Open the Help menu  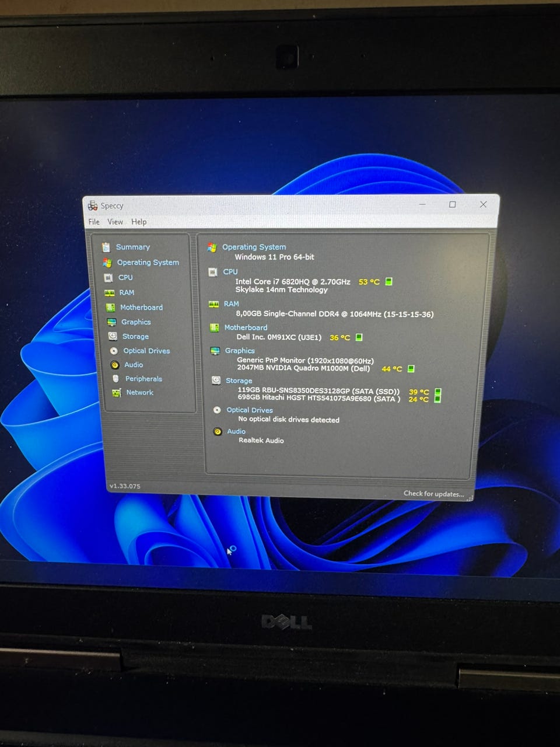[x=139, y=222]
